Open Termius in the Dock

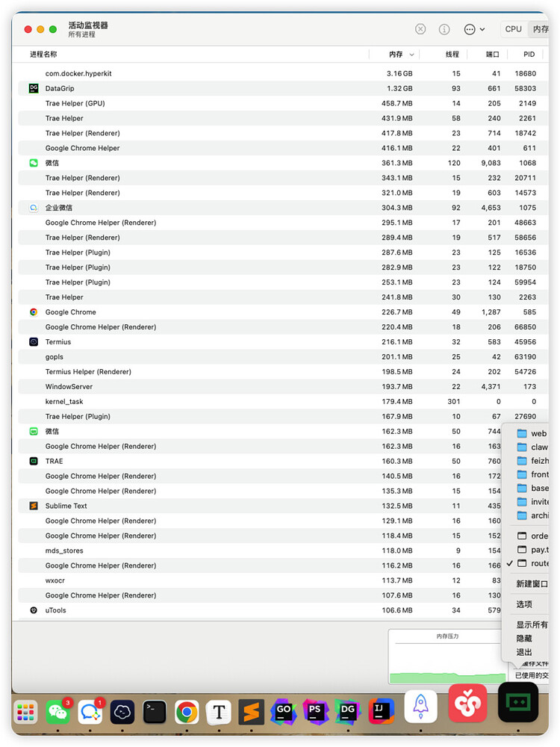click(122, 712)
